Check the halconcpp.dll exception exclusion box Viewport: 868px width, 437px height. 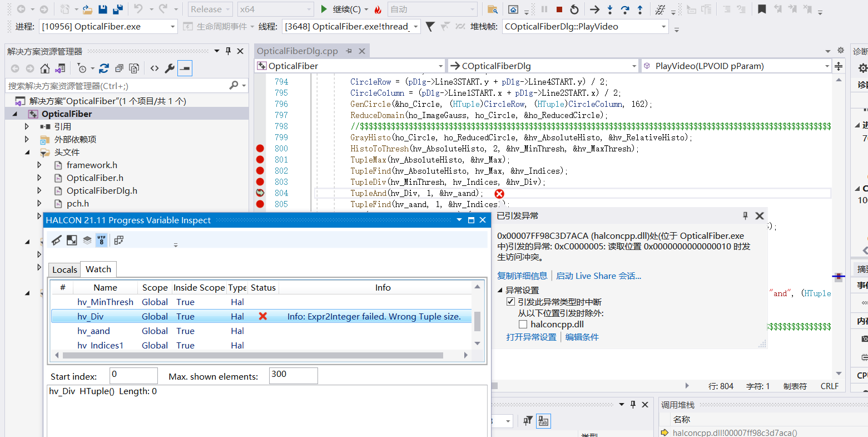523,324
